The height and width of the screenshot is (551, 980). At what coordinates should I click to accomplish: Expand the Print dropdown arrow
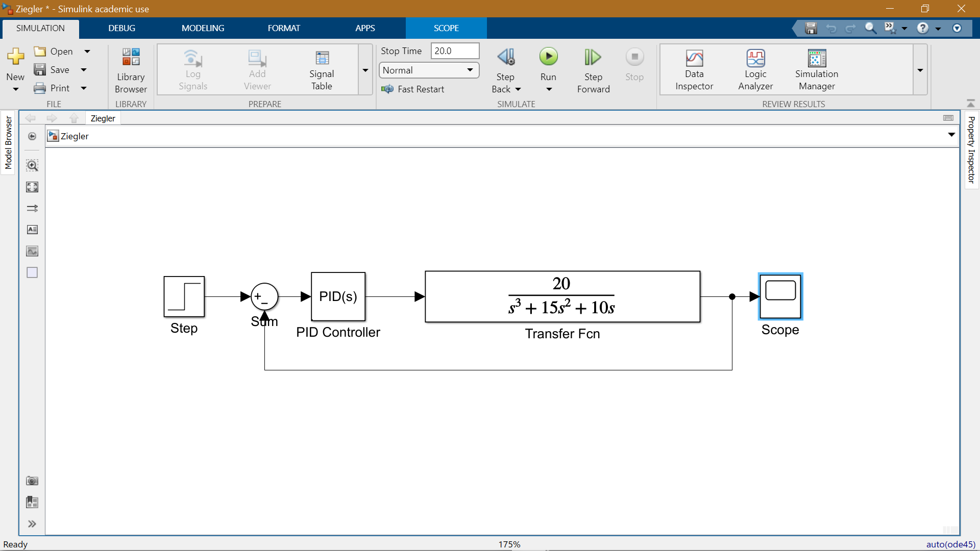(84, 88)
